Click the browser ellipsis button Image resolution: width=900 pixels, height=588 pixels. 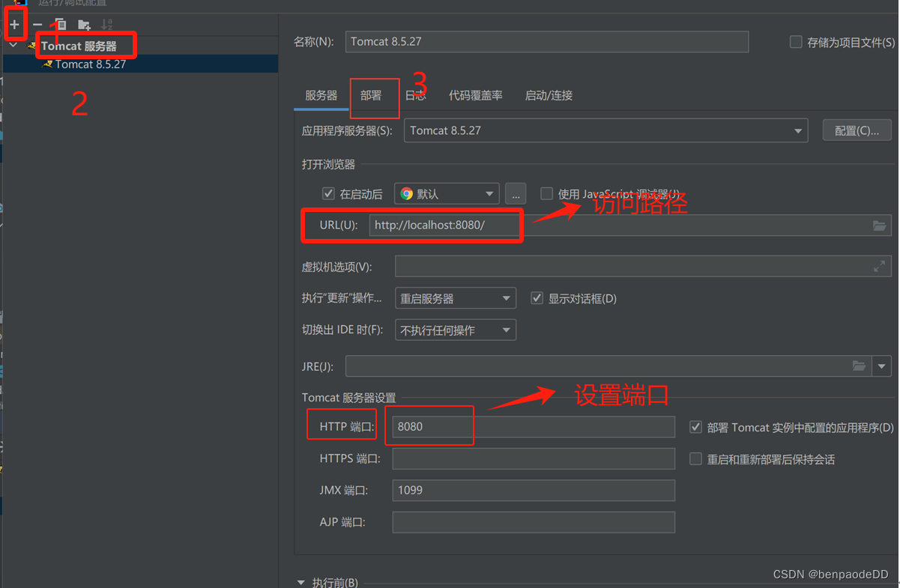516,193
